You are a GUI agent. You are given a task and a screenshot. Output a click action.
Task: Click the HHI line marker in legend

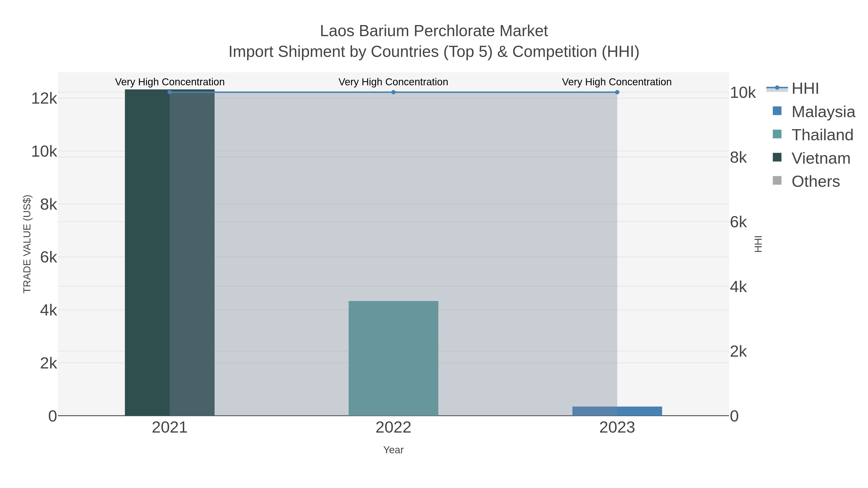pyautogui.click(x=777, y=88)
